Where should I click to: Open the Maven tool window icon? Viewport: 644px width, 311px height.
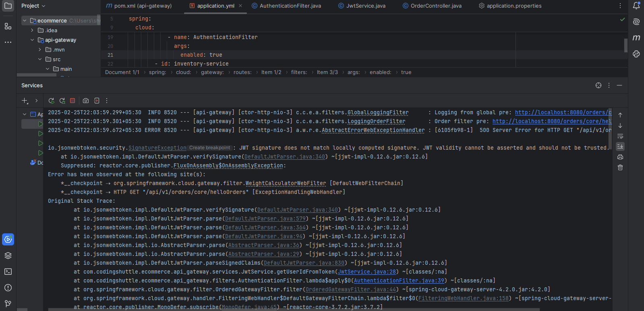(636, 38)
